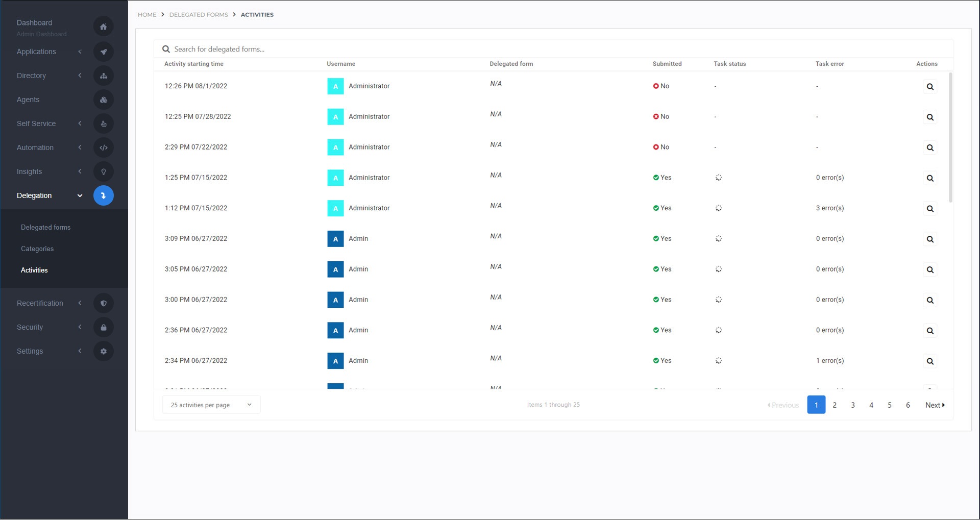980x520 pixels.
Task: Click the Applications rocket icon
Action: coord(103,52)
